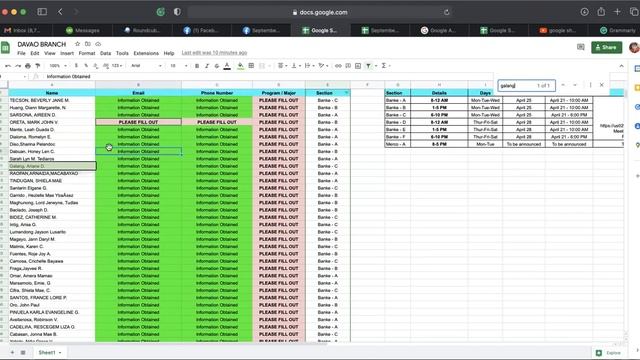This screenshot has width=640, height=360.
Task: Open the Insert menu
Action: tap(67, 53)
